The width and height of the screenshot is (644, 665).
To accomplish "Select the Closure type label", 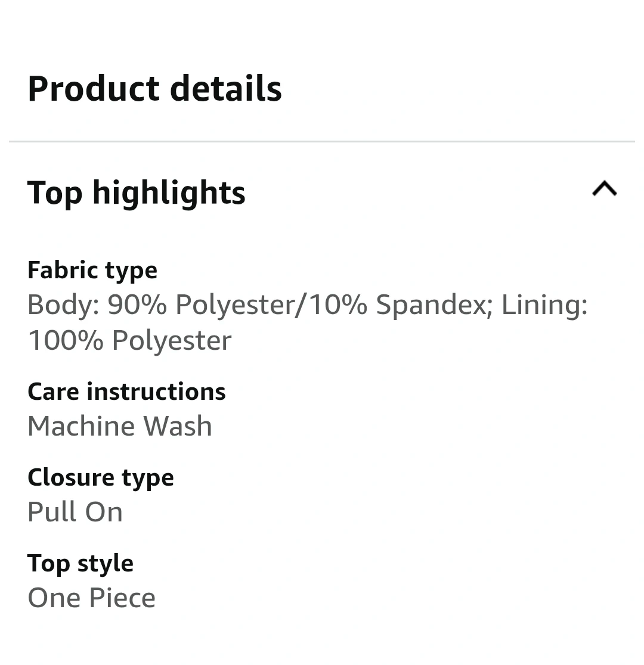I will (101, 477).
